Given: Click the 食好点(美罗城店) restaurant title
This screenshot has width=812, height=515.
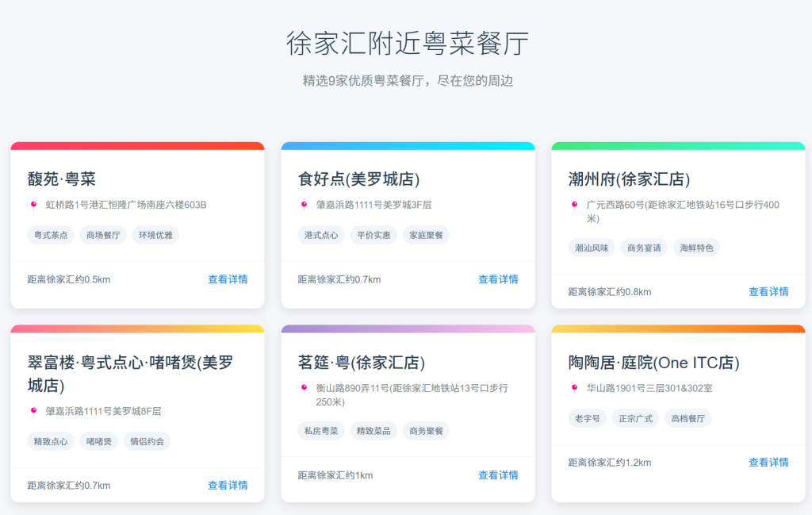Looking at the screenshot, I should (x=358, y=179).
